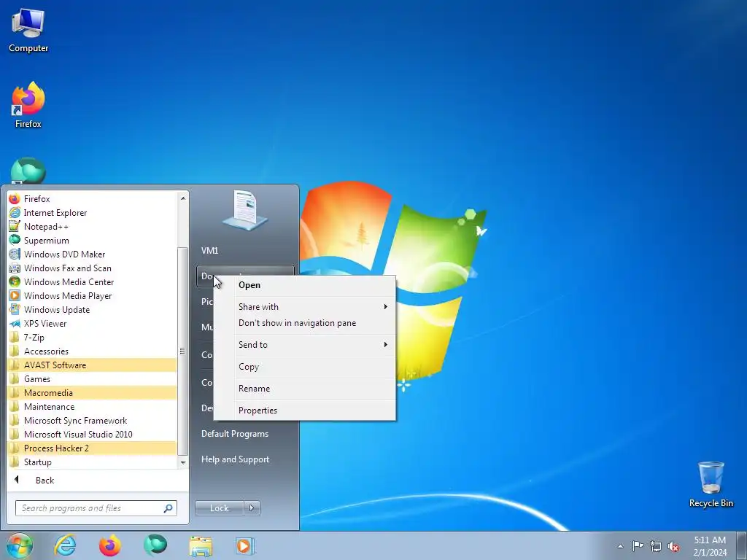
Task: Click the Firefox icon in programs list
Action: pyautogui.click(x=15, y=198)
